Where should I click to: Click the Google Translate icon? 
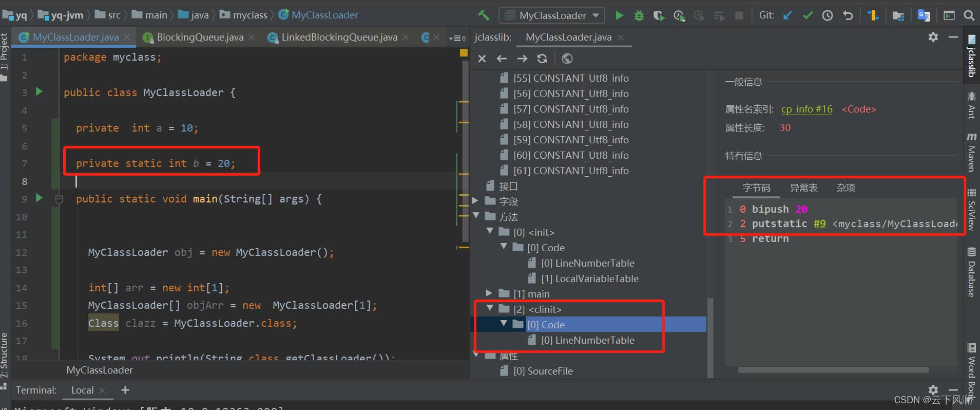tap(924, 15)
